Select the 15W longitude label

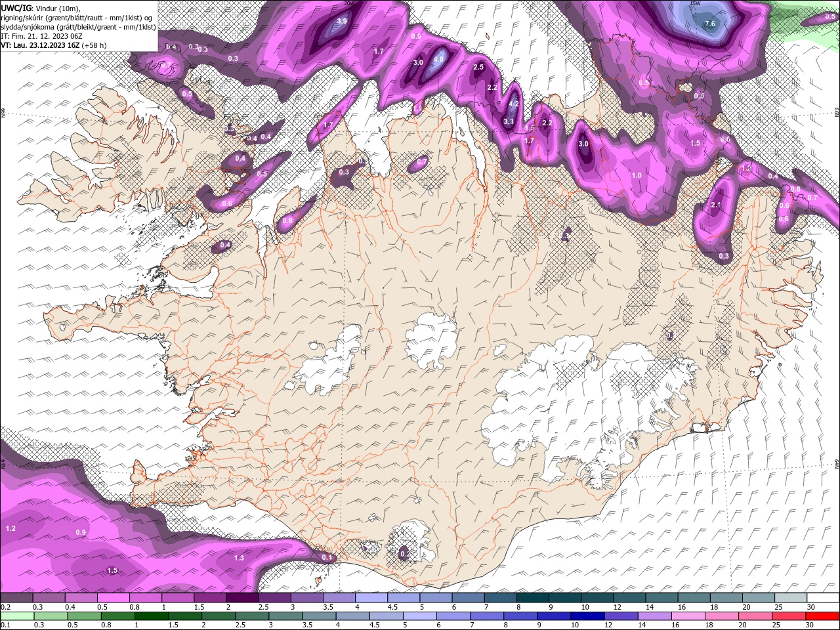[x=696, y=3]
